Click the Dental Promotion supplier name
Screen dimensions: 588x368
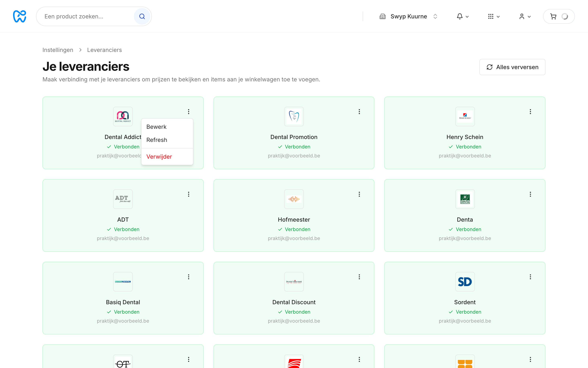pyautogui.click(x=294, y=137)
